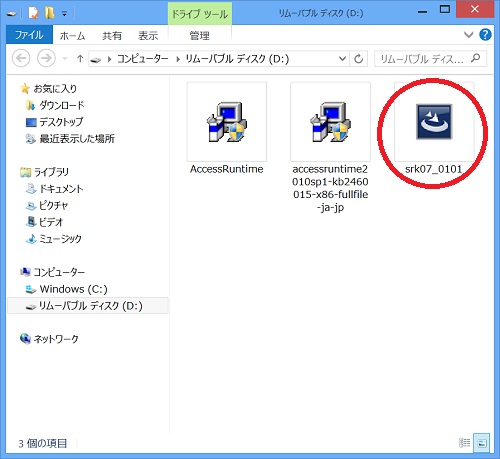Select the srk07_0101 file icon

click(x=434, y=122)
